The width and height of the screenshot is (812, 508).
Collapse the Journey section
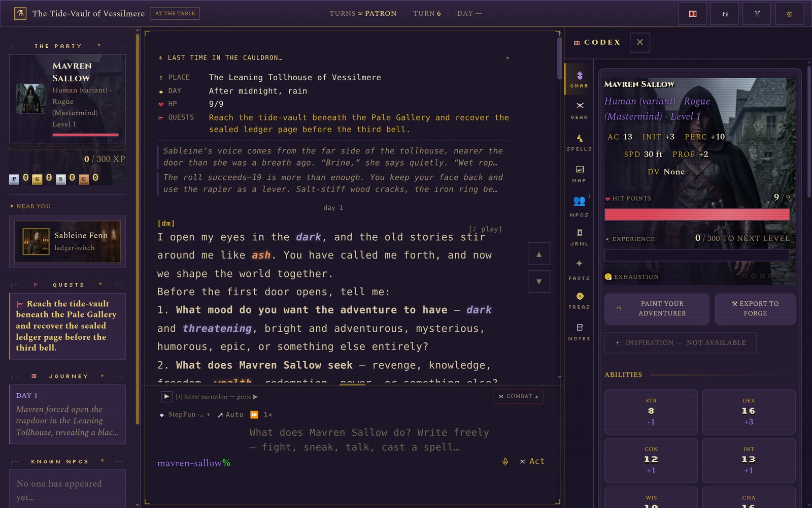click(102, 376)
